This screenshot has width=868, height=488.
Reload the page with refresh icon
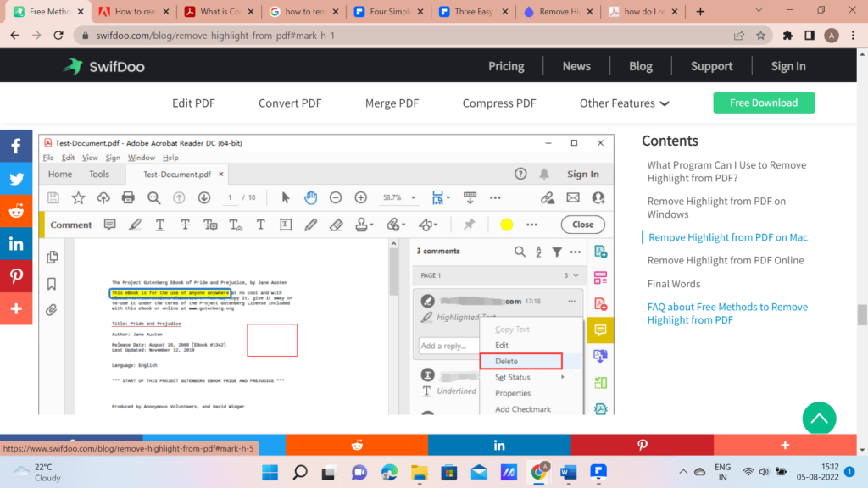(58, 36)
